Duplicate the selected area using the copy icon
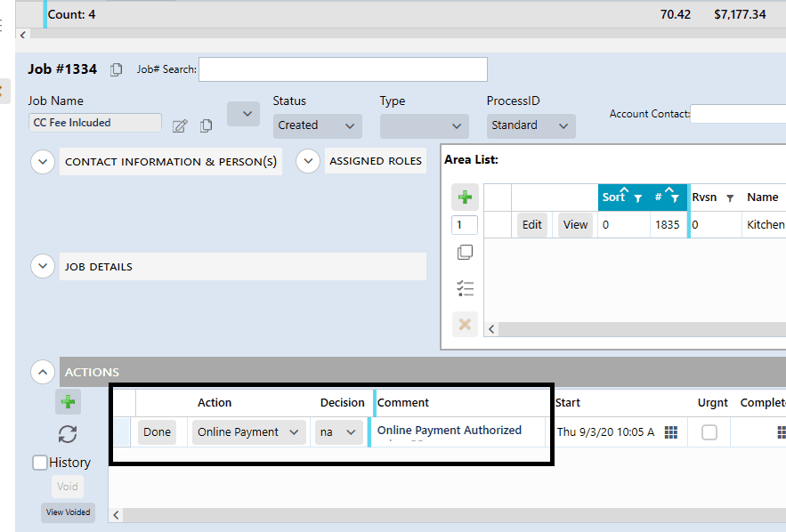The height and width of the screenshot is (532, 786). point(464,253)
